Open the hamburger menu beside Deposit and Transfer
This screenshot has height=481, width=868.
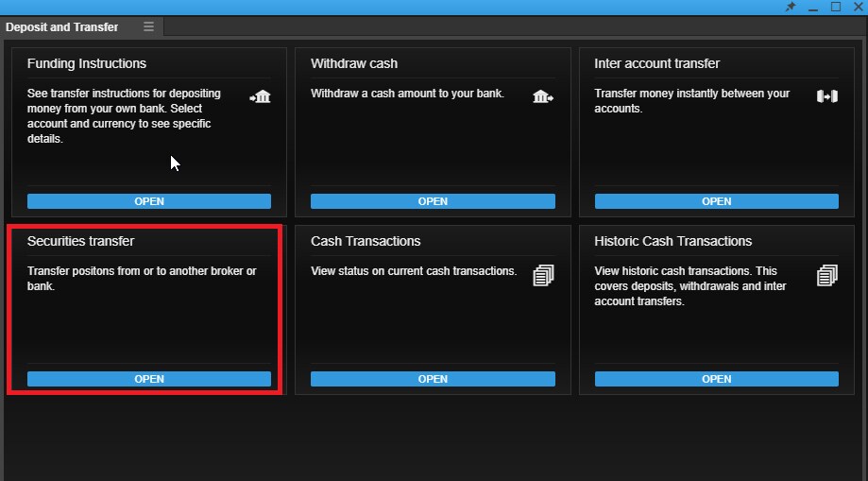[x=148, y=26]
